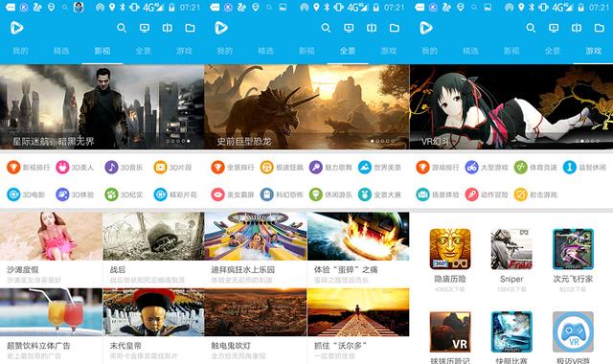This screenshot has height=364, width=613.
Task: Tap the 科幻恐怖 ghost category icon
Action: (x=266, y=194)
